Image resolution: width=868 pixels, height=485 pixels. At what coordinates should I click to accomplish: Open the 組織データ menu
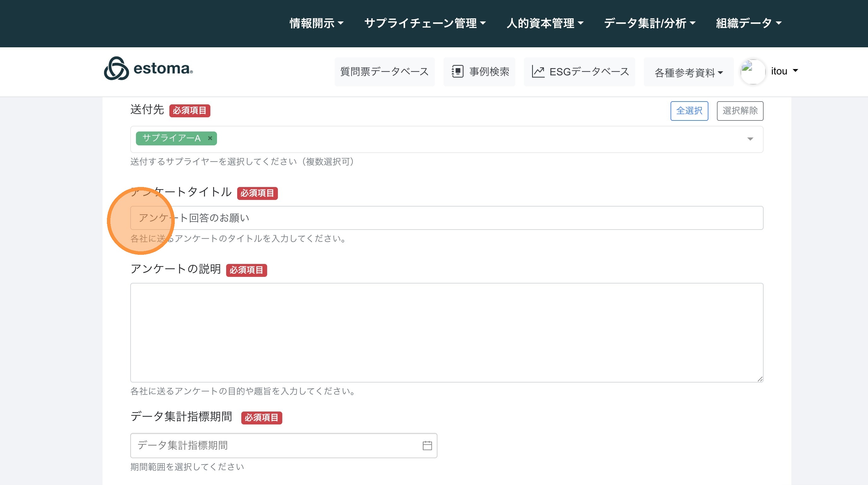[x=748, y=23]
